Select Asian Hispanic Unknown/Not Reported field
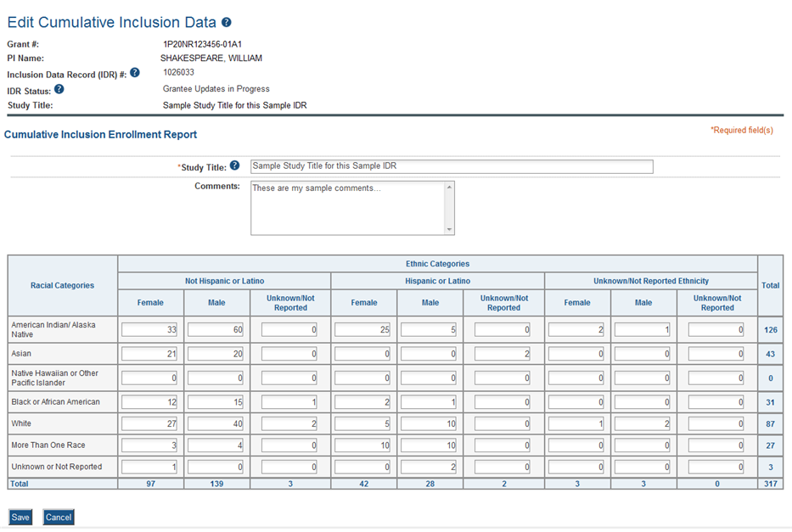This screenshot has height=532, width=792. 503,353
